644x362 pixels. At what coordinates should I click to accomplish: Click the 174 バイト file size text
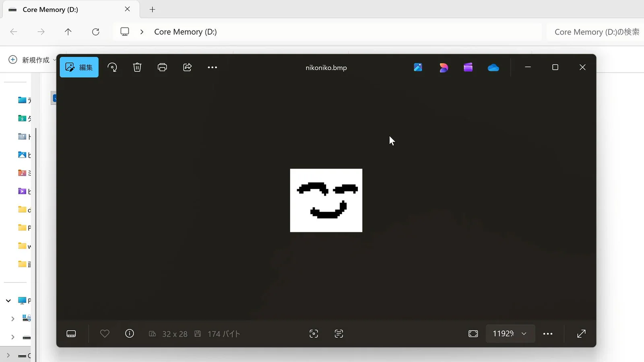[224, 334]
